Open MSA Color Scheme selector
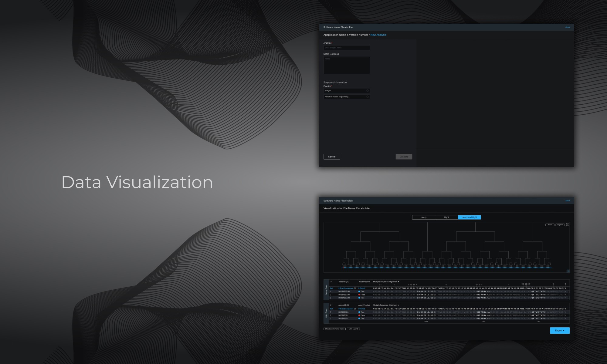Viewport: 607px width, 364px height. (x=334, y=329)
